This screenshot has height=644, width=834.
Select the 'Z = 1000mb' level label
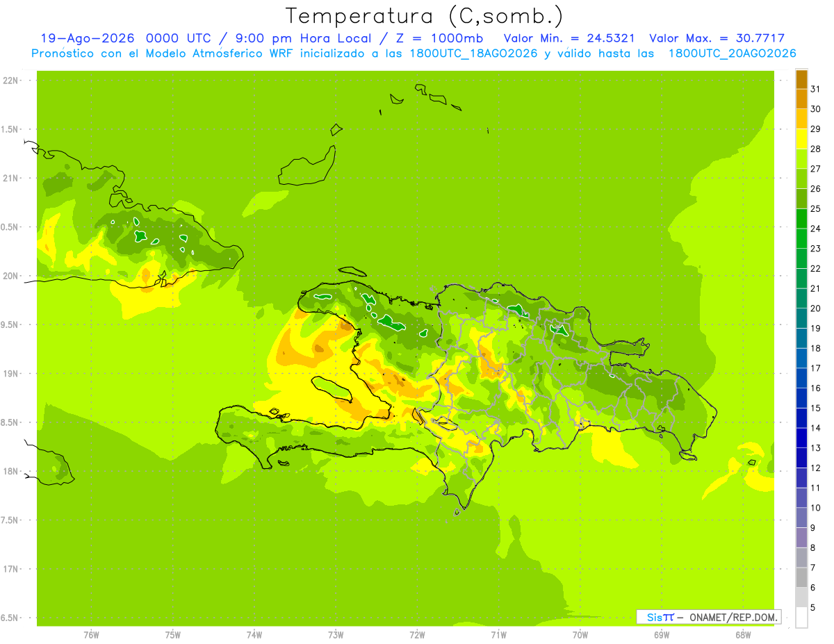click(440, 38)
